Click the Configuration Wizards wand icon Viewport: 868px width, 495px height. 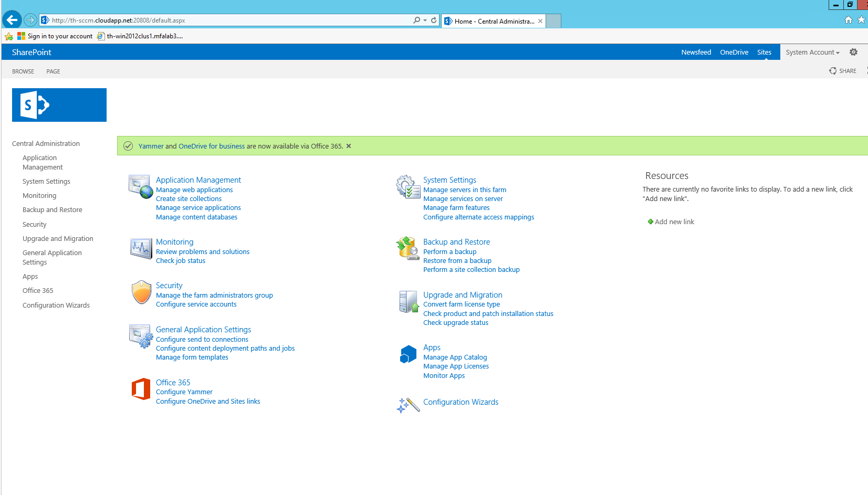408,405
